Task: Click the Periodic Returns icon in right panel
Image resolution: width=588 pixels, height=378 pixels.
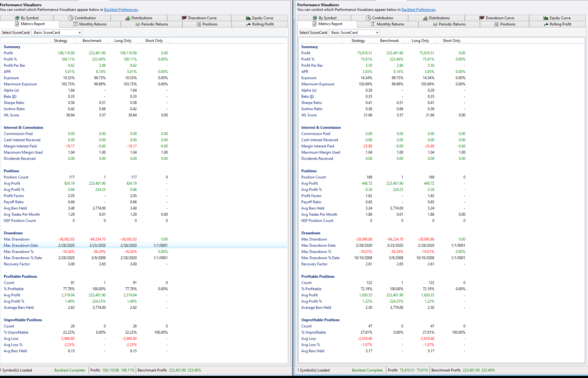Action: (435, 24)
